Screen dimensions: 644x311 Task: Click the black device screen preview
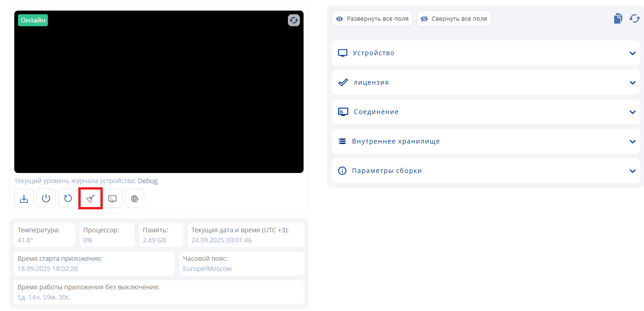point(158,97)
